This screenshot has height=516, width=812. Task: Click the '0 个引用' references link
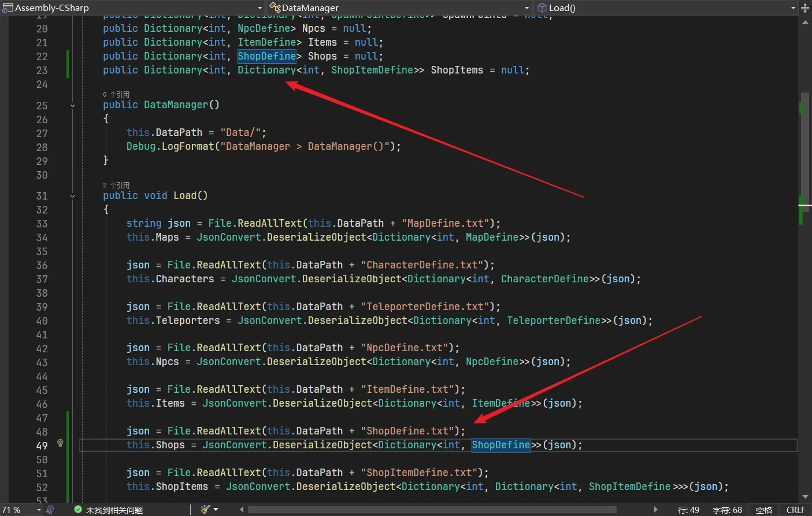pyautogui.click(x=116, y=94)
